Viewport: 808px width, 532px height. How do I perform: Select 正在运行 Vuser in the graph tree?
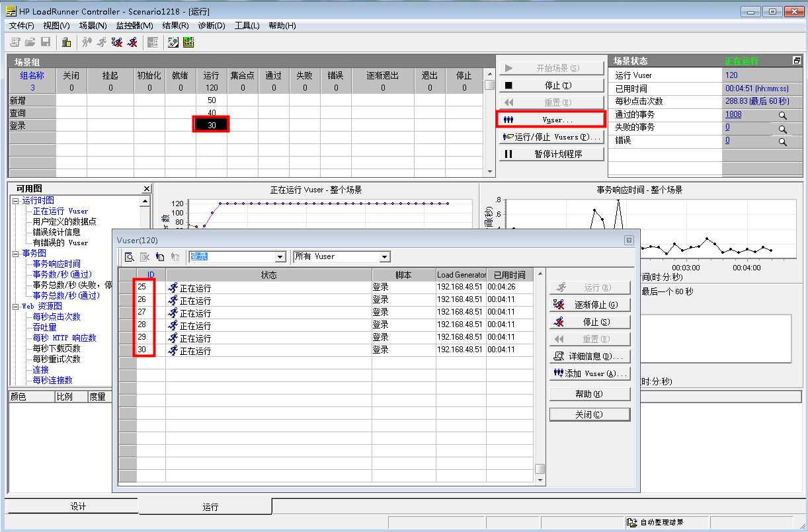pyautogui.click(x=60, y=211)
